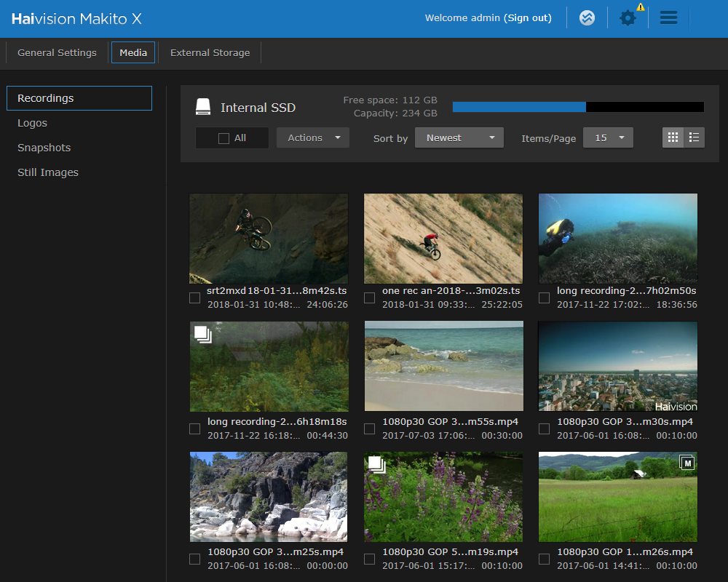Click the Sign out link
The width and height of the screenshot is (728, 582).
coord(528,17)
